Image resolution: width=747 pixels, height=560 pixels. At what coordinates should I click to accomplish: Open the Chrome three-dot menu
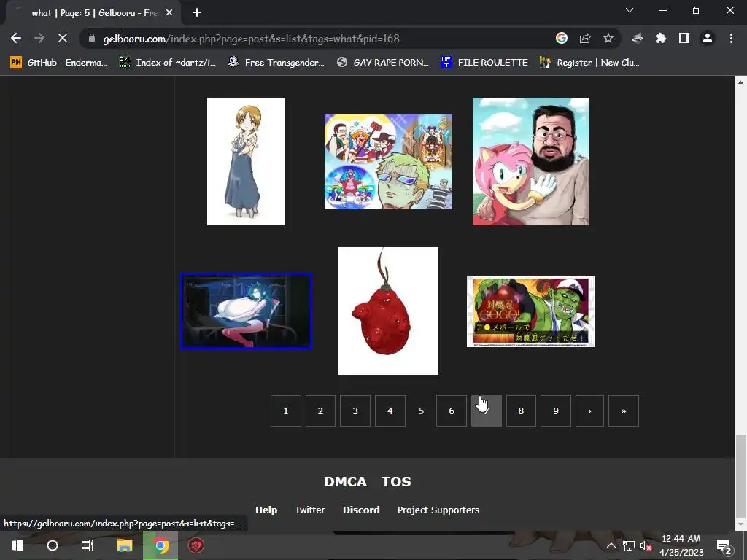(731, 38)
